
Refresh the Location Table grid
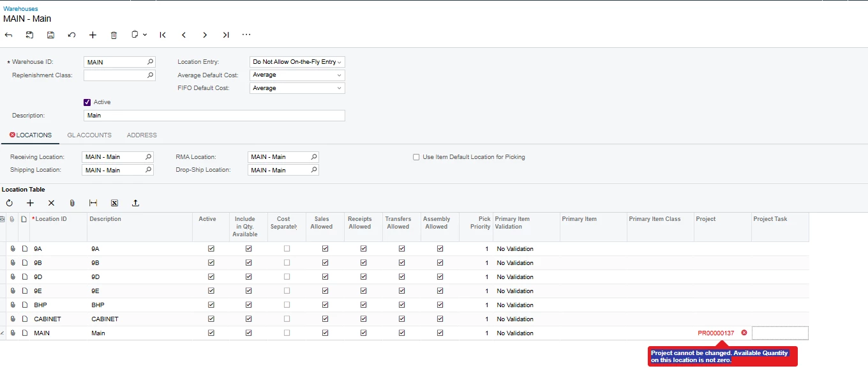point(10,203)
